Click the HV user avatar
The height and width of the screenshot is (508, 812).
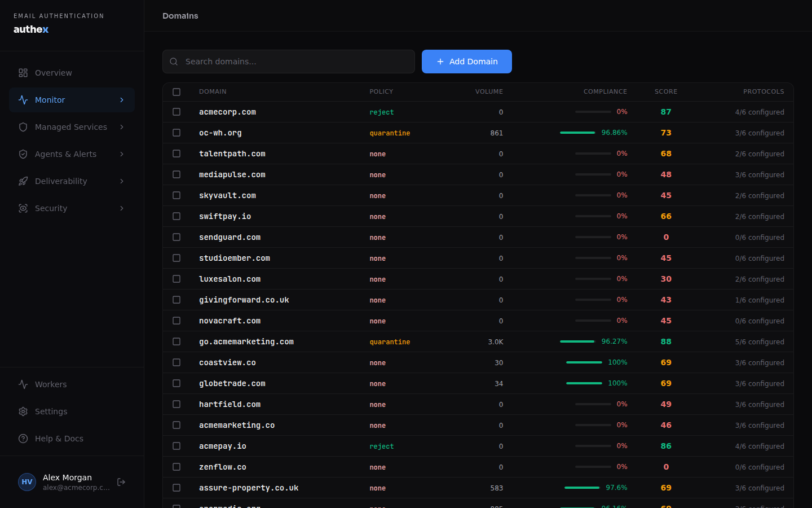pos(27,482)
